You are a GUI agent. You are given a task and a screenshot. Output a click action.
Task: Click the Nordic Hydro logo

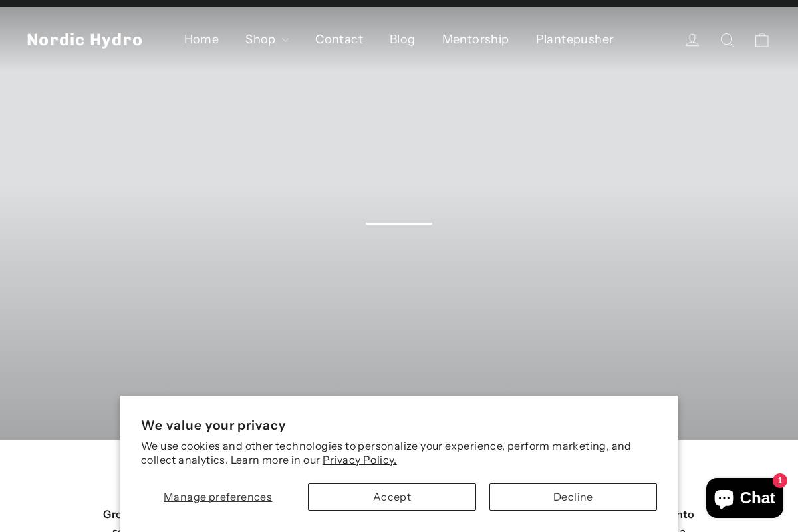[x=84, y=40]
